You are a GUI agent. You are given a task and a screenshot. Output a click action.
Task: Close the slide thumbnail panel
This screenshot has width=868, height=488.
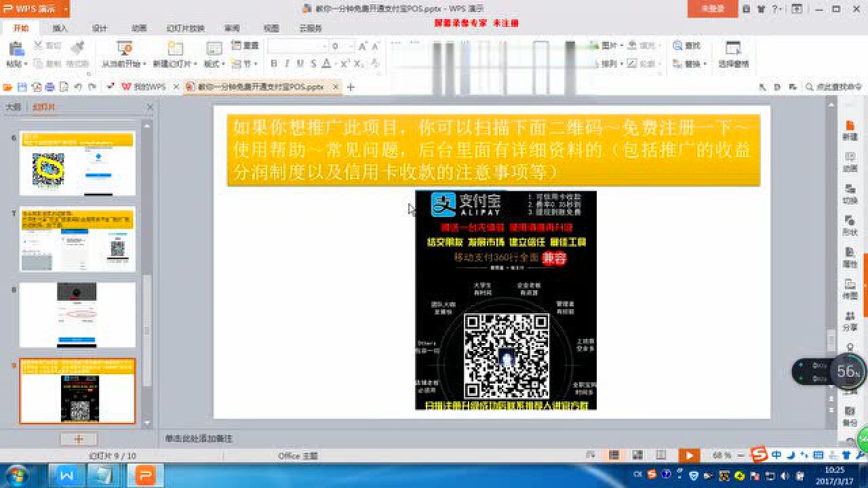click(150, 107)
